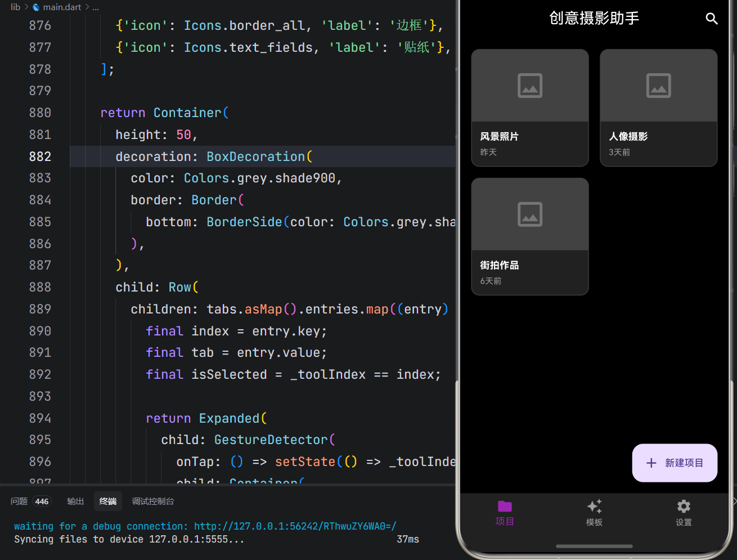Expand the breadcrumb ellipsis after main.dart

point(96,7)
